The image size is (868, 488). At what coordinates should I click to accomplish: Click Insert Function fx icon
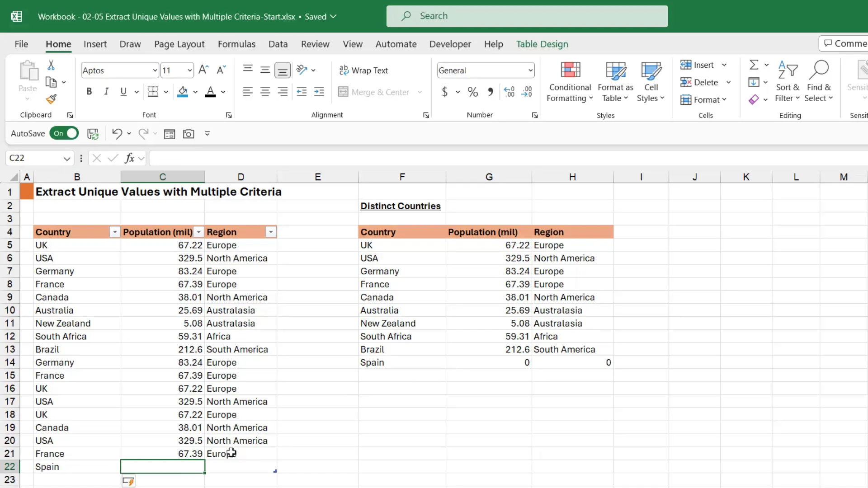[x=130, y=158]
